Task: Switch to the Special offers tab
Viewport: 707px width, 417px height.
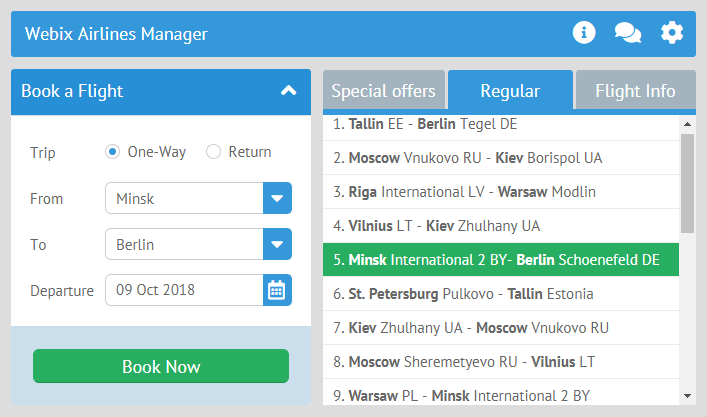Action: pos(384,91)
